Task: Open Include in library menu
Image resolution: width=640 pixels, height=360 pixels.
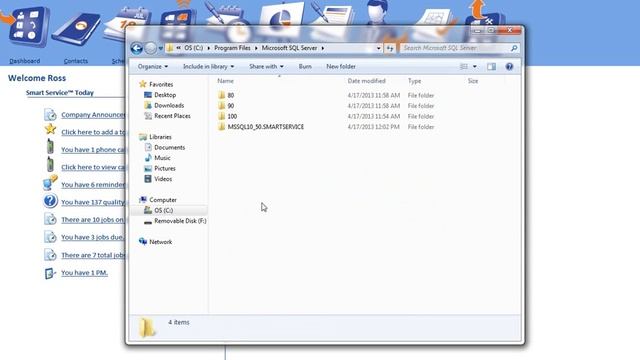Action: tap(209, 66)
